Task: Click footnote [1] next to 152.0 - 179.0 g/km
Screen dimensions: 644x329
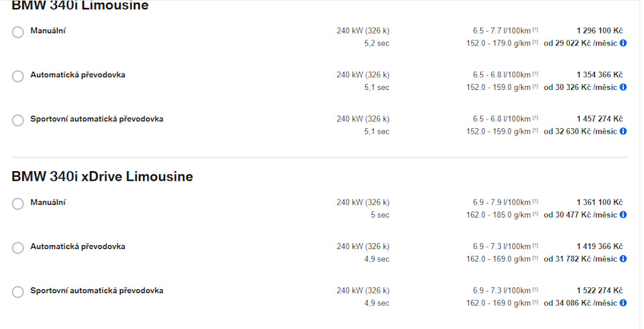Action: (x=535, y=43)
